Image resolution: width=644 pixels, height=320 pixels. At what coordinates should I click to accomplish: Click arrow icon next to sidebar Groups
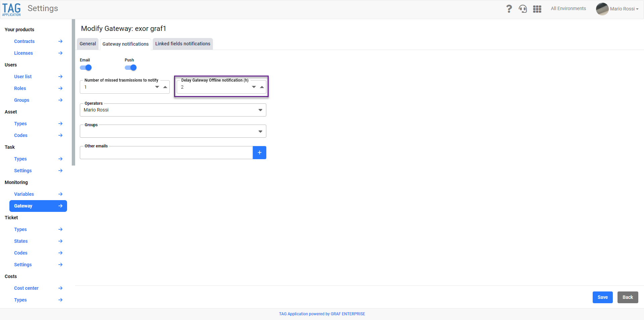tap(60, 100)
